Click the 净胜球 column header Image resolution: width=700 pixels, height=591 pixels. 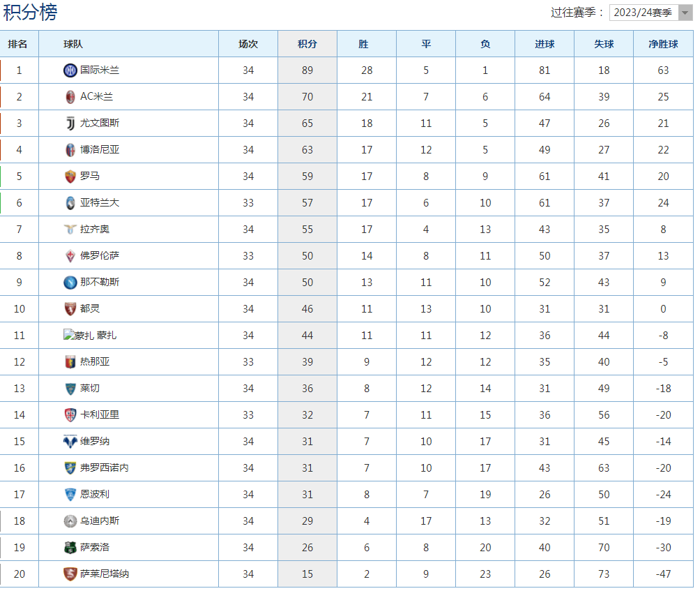pyautogui.click(x=663, y=44)
